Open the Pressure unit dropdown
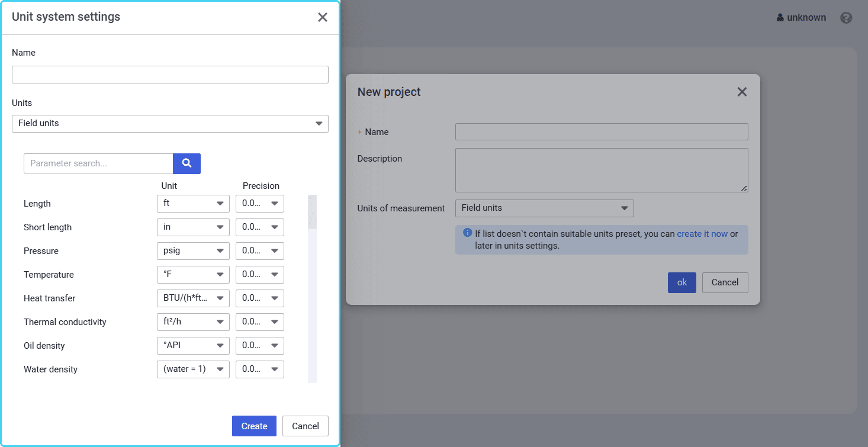Screen dimensions: 868x447 tap(193, 251)
